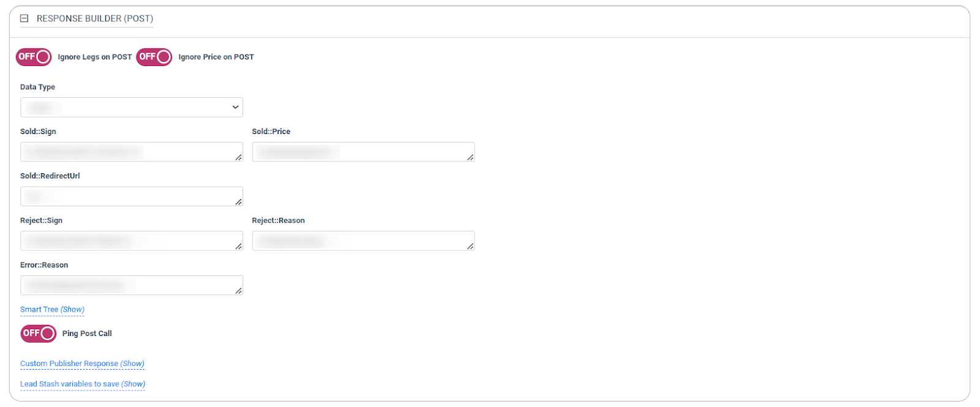
Task: Grab the Sold::Sign resize handle
Action: (238, 157)
